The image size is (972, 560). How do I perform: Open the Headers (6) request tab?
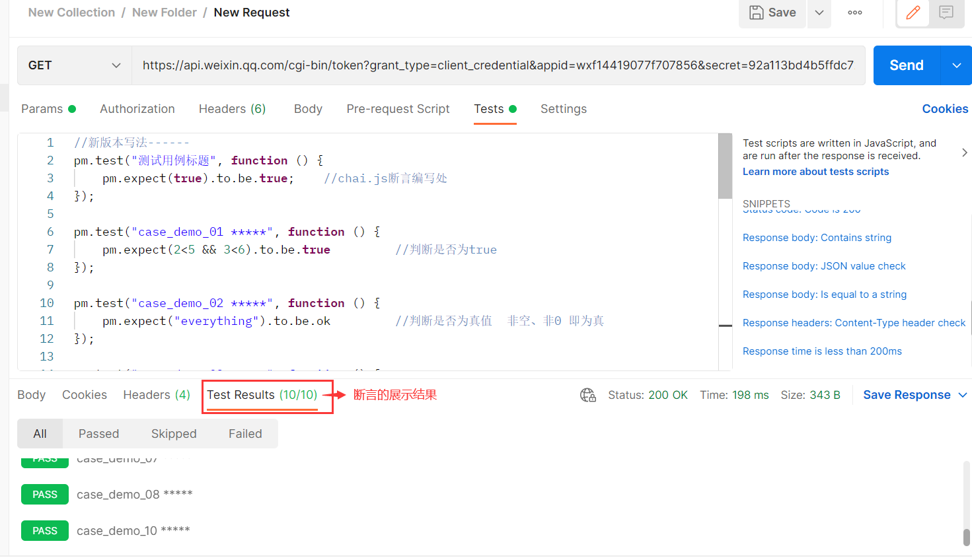232,109
